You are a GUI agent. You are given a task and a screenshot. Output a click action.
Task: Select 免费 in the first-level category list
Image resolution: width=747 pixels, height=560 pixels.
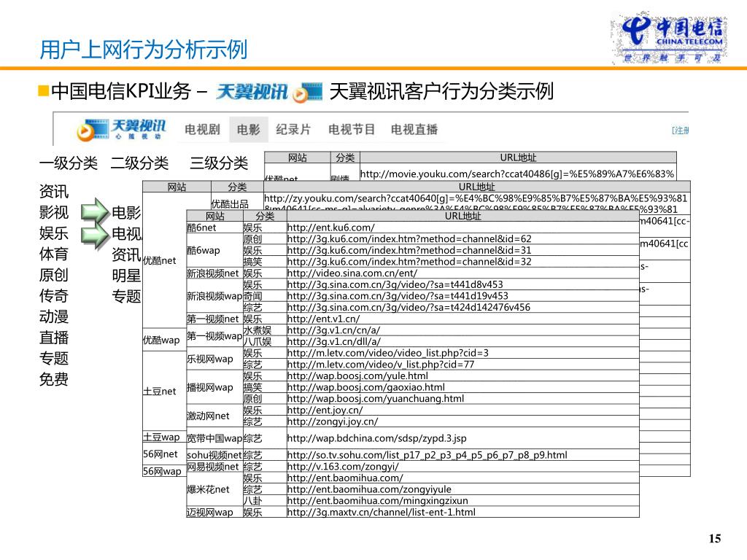pos(54,379)
